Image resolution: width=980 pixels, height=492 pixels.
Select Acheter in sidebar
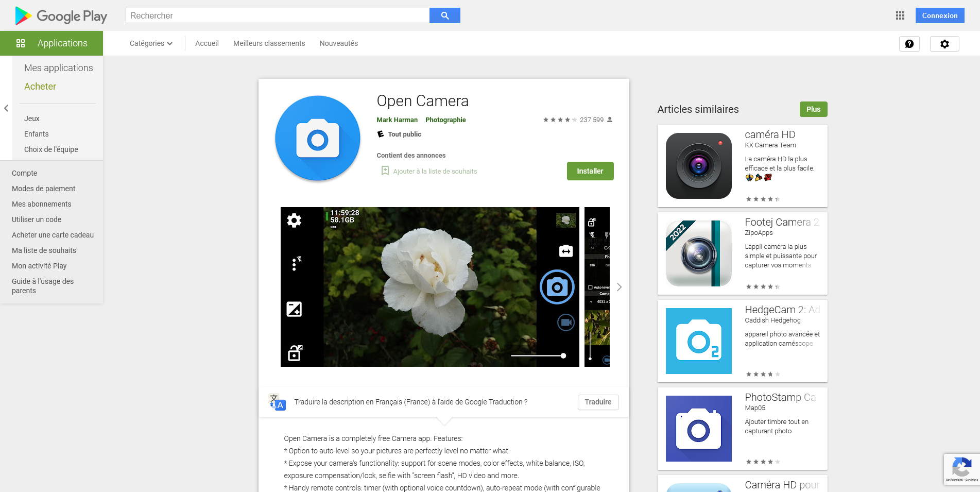click(40, 87)
